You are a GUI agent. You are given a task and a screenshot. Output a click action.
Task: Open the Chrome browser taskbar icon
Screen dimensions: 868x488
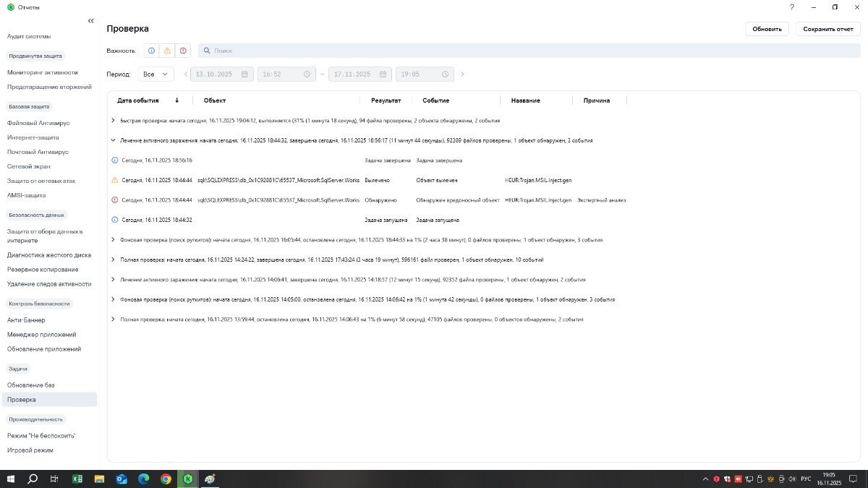166,479
